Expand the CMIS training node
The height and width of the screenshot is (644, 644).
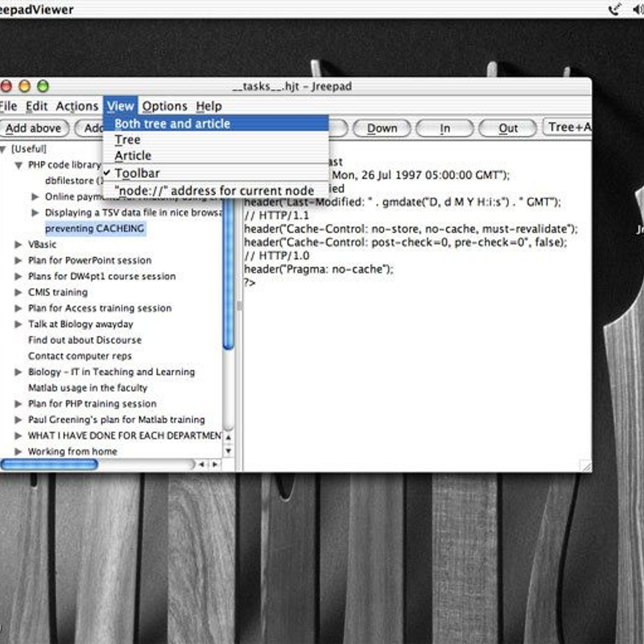(x=18, y=292)
